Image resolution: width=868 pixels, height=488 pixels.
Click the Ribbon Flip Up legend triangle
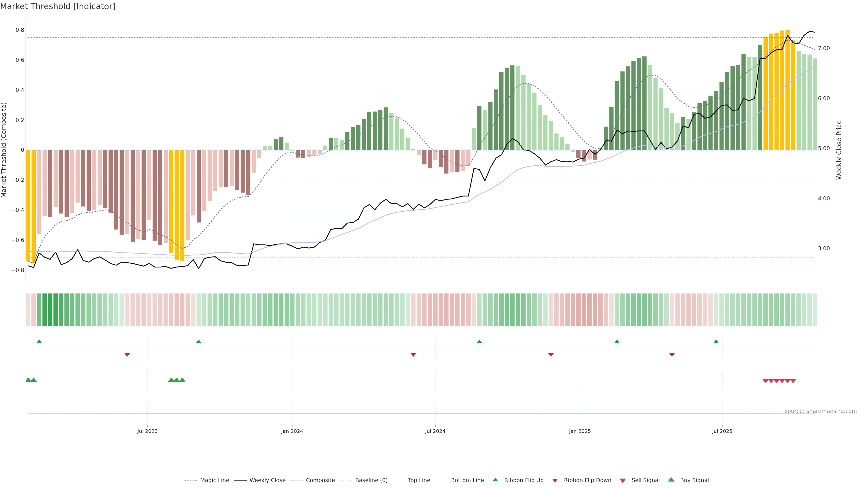pos(495,480)
